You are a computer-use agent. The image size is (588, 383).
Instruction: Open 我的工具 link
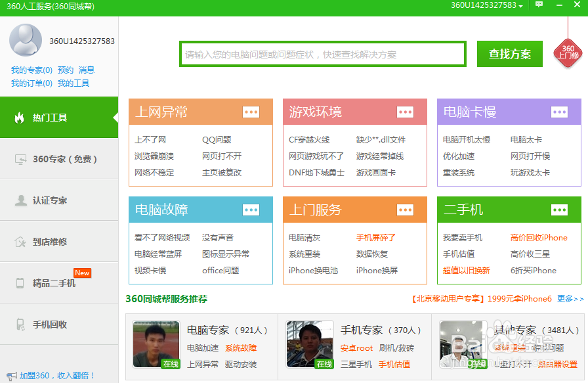pyautogui.click(x=73, y=83)
